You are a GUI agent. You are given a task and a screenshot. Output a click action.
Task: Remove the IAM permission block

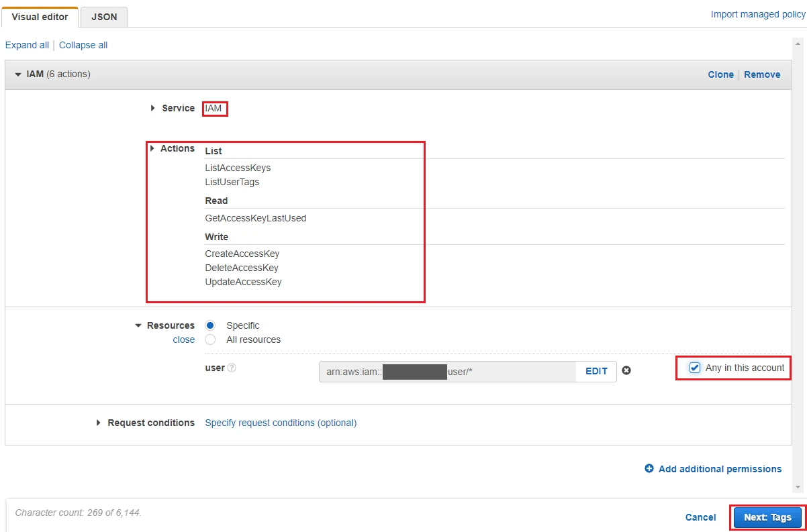762,74
